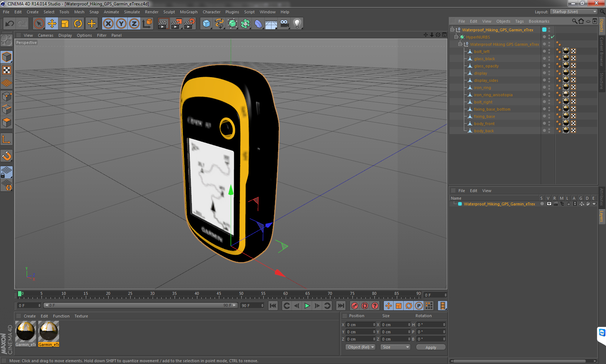The height and width of the screenshot is (364, 606).
Task: Activate the Rotate tool in top toolbar
Action: [78, 24]
